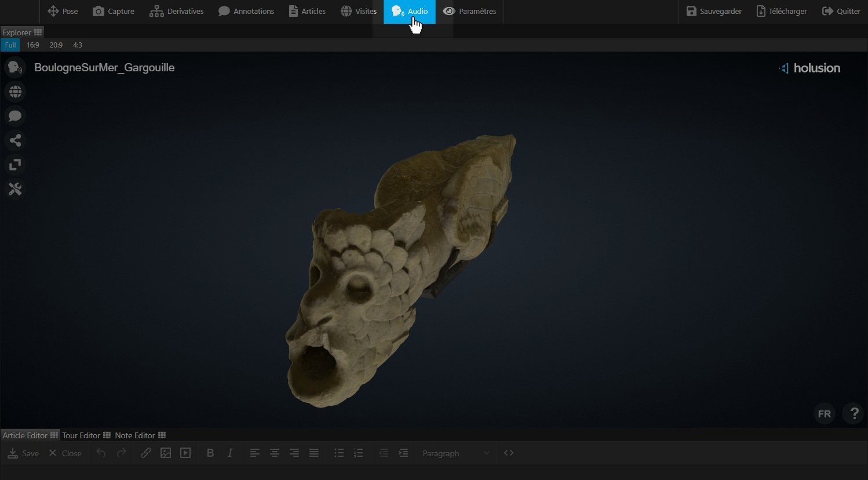This screenshot has height=480, width=868.
Task: Open the Capture task
Action: click(x=114, y=11)
